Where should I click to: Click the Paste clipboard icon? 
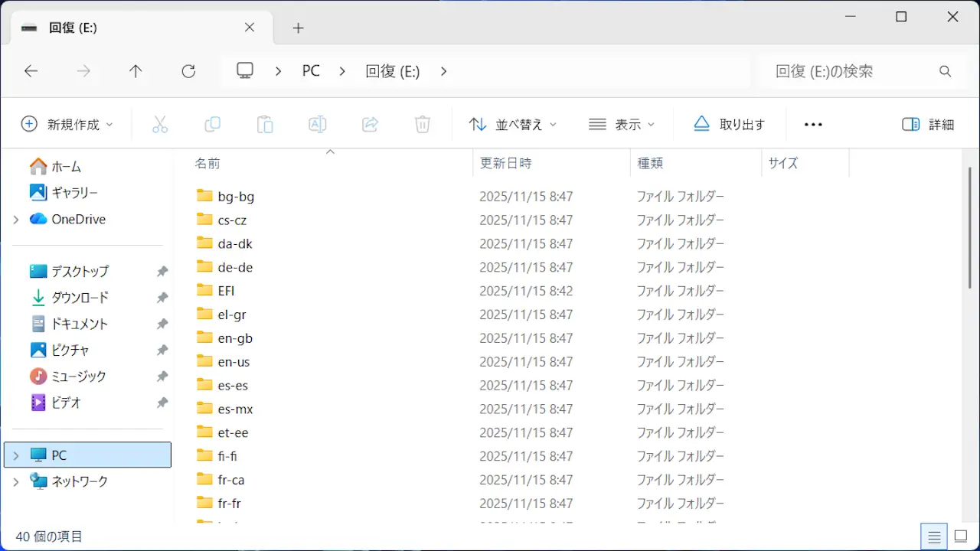[x=265, y=124]
